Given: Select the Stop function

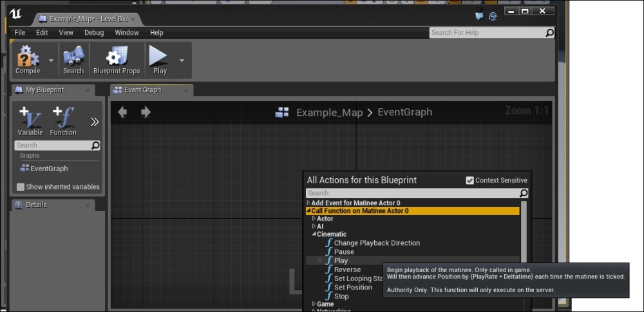Looking at the screenshot, I should coord(341,297).
